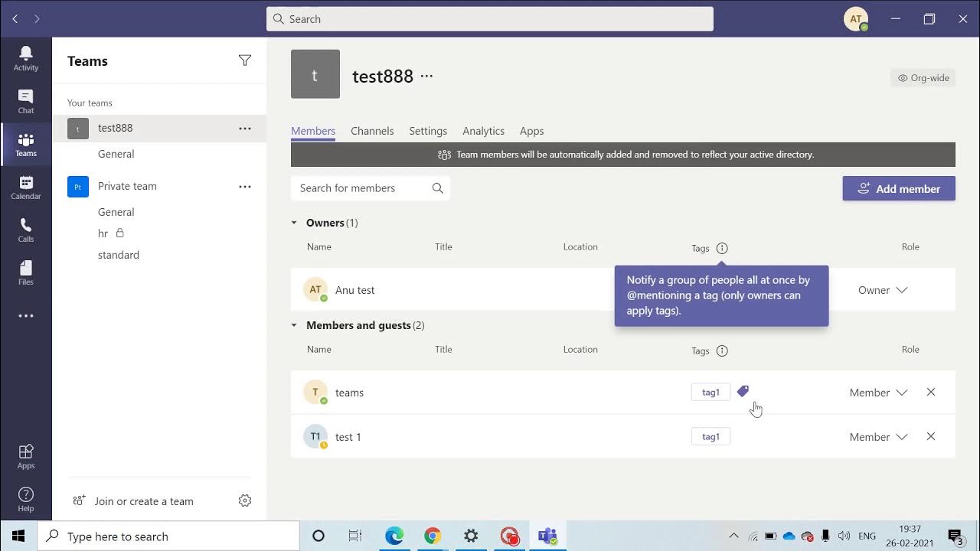The height and width of the screenshot is (551, 980).
Task: Click the test 1 member name
Action: pyautogui.click(x=348, y=437)
